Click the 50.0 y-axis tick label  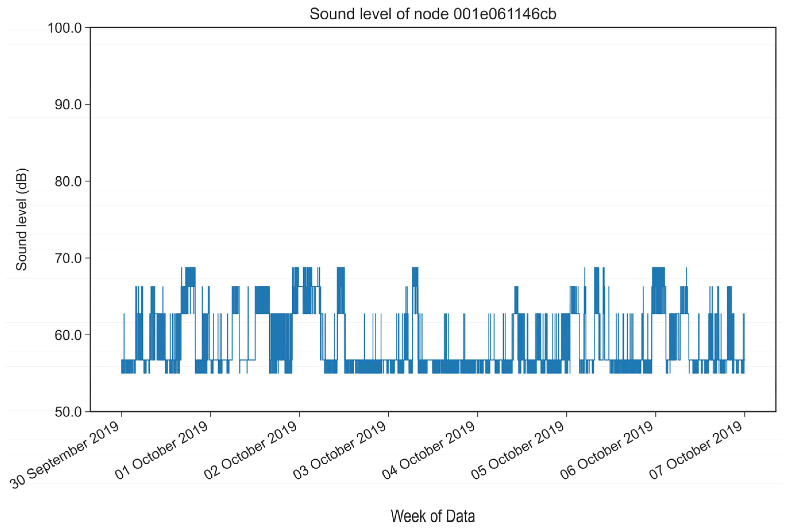point(68,412)
